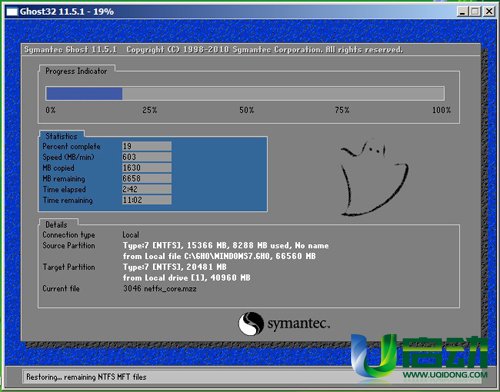
Task: Click the 75% progress scale marker
Action: click(342, 110)
